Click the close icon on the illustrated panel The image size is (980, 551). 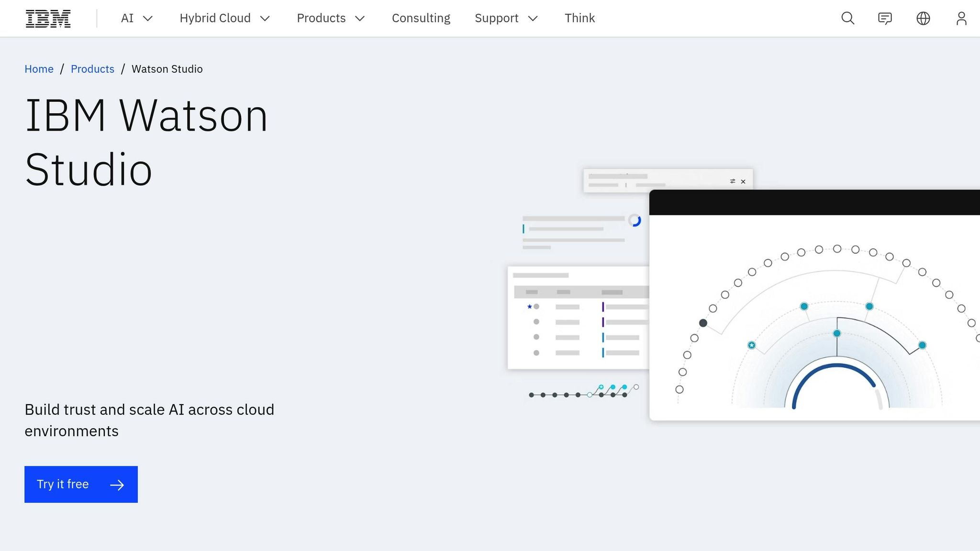[743, 182]
